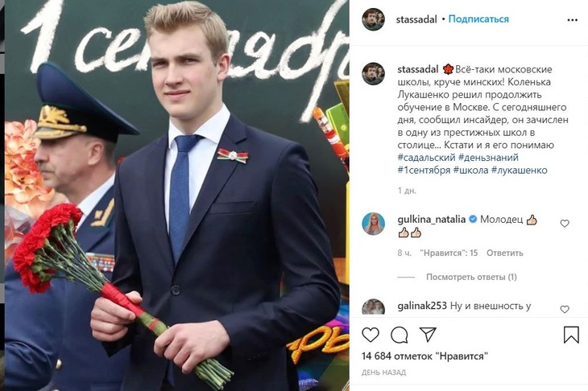This screenshot has width=588, height=391.
Task: Open the comment speech bubble icon
Action: click(400, 335)
